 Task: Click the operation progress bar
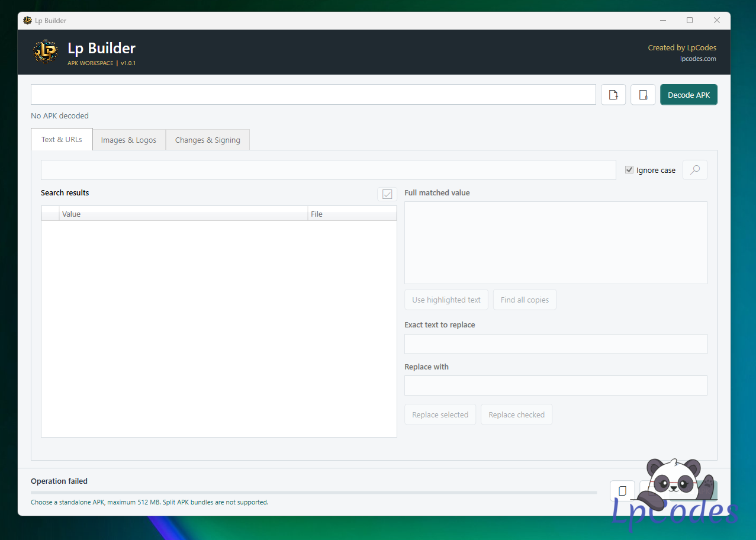coord(314,492)
